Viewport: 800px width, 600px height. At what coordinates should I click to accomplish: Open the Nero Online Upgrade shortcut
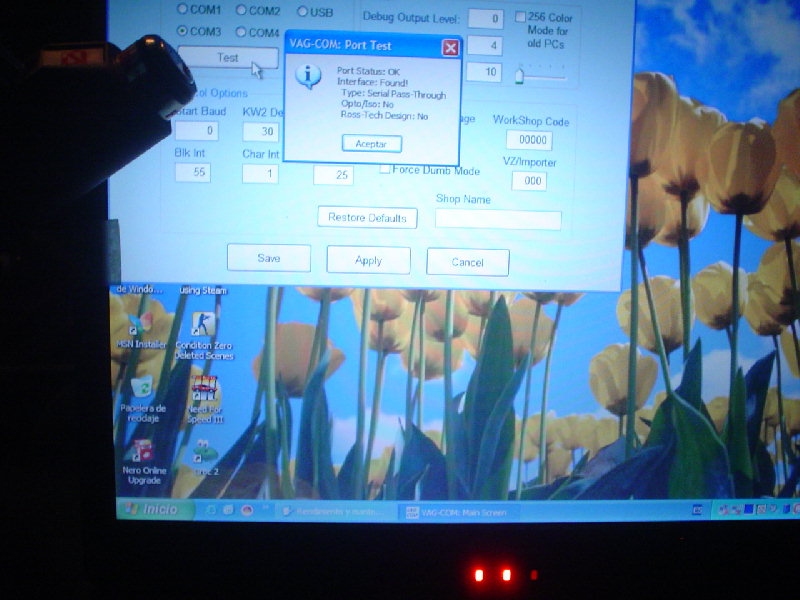[144, 462]
